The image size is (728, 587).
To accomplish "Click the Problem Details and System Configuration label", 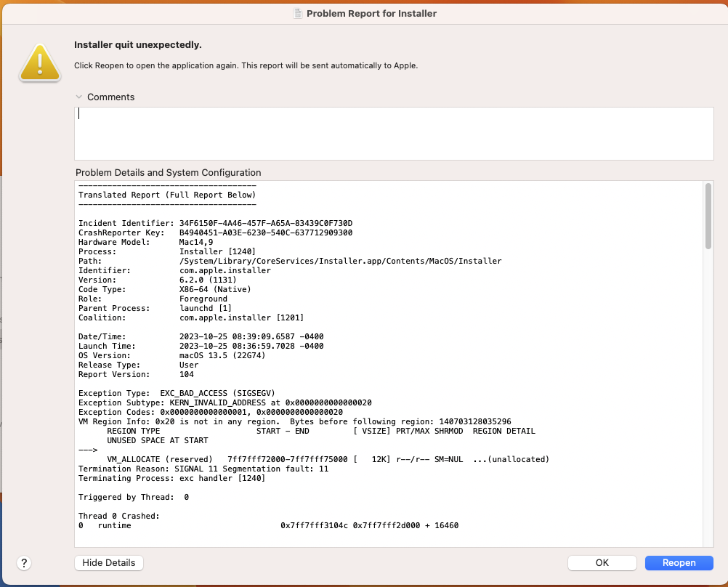I will click(x=168, y=173).
